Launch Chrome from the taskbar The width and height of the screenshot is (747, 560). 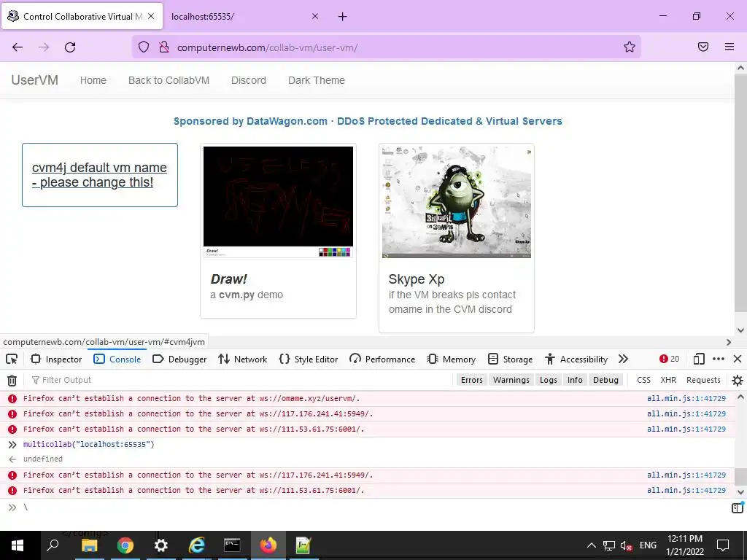pos(125,545)
